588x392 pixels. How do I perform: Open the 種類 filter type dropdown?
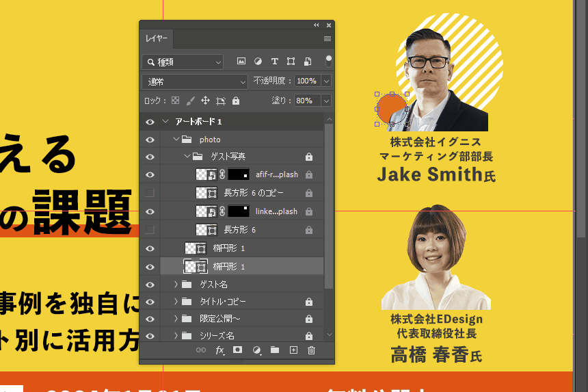[183, 62]
